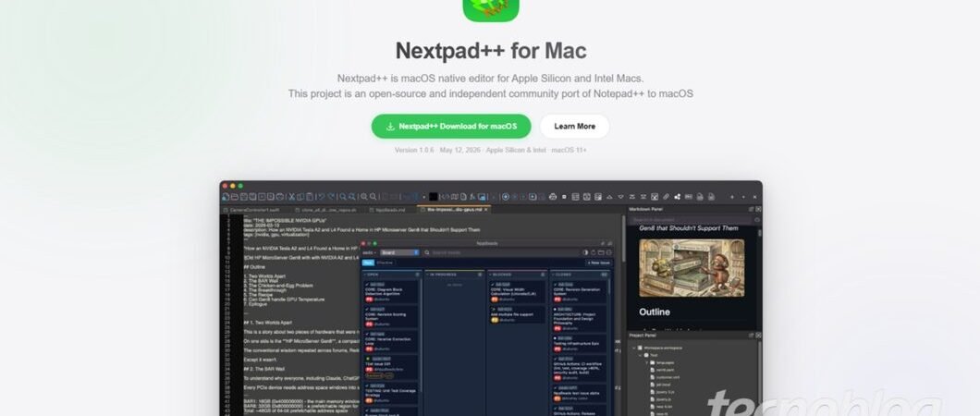Viewport: 980px width, 416px height.
Task: Click the illustration in the Markdown Panel
Action: (692, 267)
